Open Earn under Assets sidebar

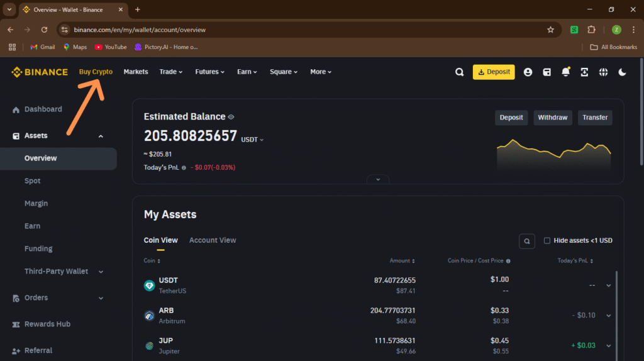click(x=32, y=226)
